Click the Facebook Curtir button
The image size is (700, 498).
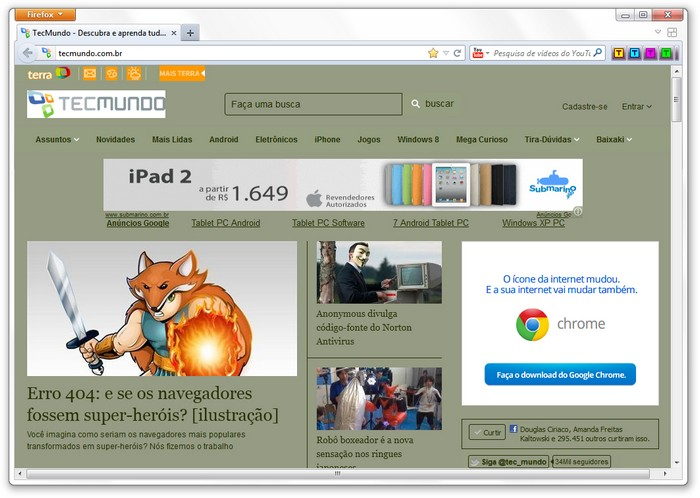487,432
